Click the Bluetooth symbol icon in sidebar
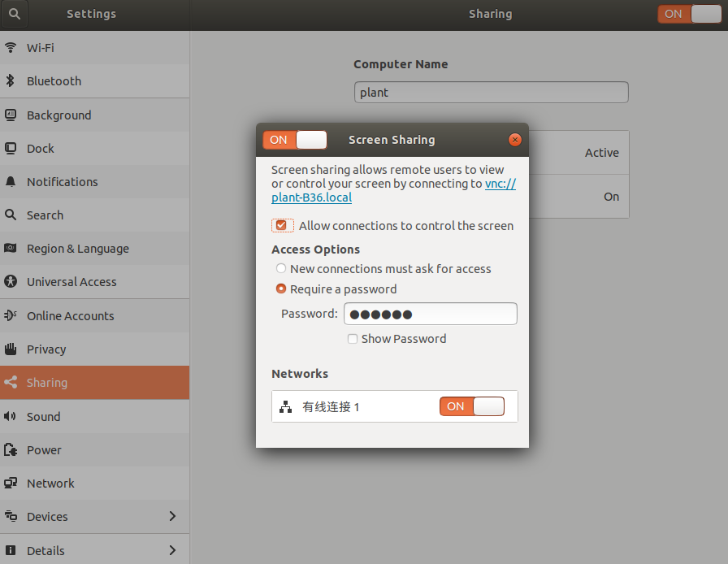Image resolution: width=728 pixels, height=564 pixels. pyautogui.click(x=11, y=80)
